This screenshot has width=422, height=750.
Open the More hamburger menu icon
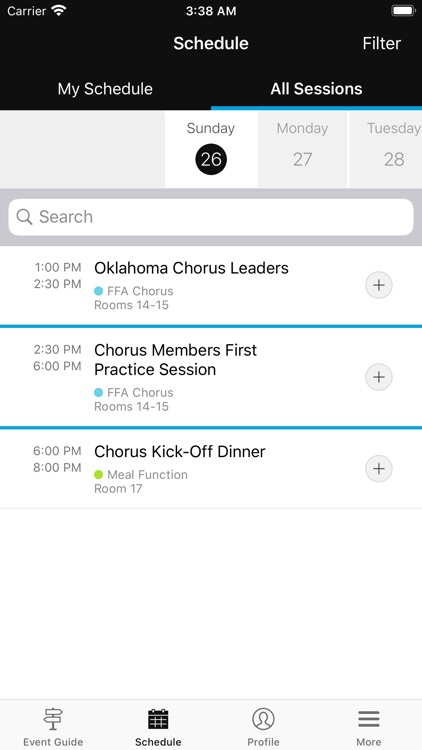[x=368, y=719]
